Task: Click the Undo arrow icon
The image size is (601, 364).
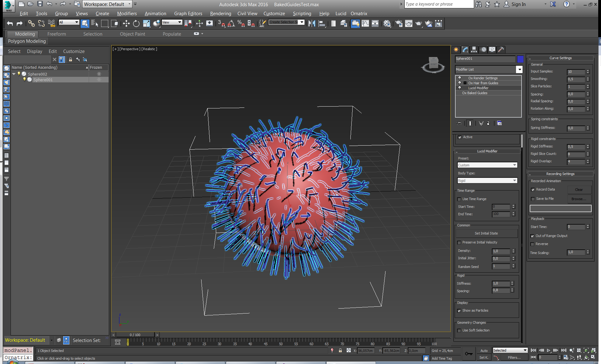Action: [x=10, y=24]
